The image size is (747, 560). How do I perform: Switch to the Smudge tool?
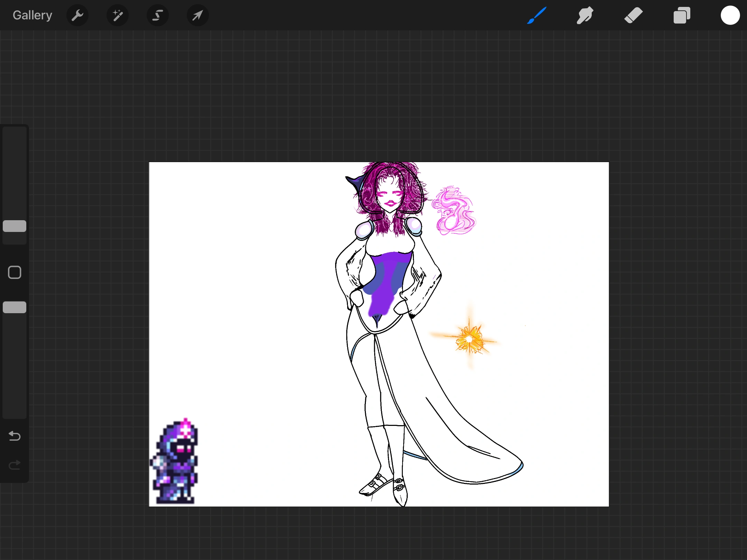pyautogui.click(x=585, y=15)
